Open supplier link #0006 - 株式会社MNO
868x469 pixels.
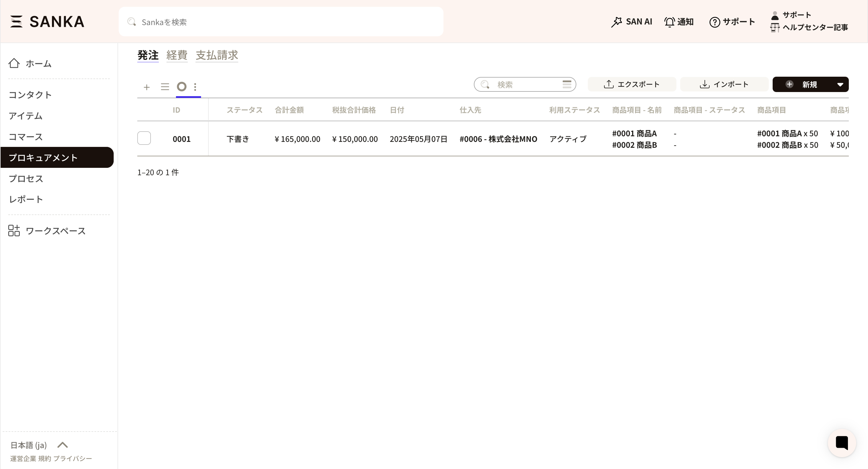(498, 139)
